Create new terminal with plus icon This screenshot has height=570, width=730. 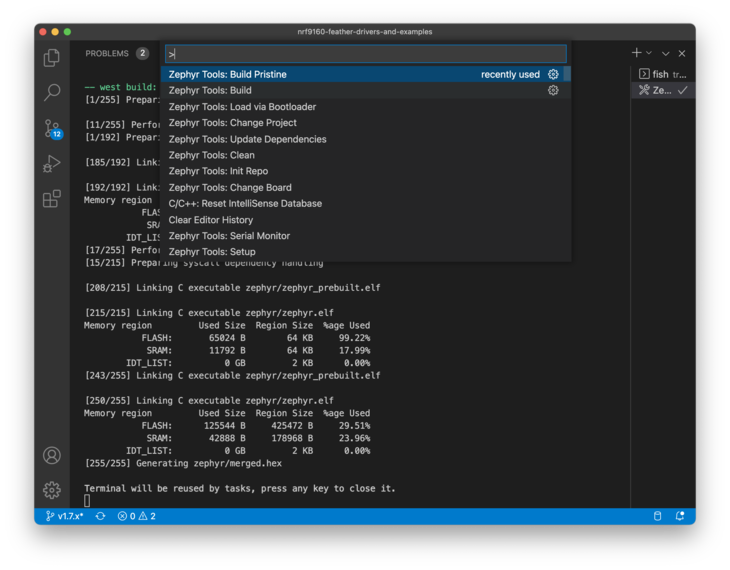(x=636, y=53)
